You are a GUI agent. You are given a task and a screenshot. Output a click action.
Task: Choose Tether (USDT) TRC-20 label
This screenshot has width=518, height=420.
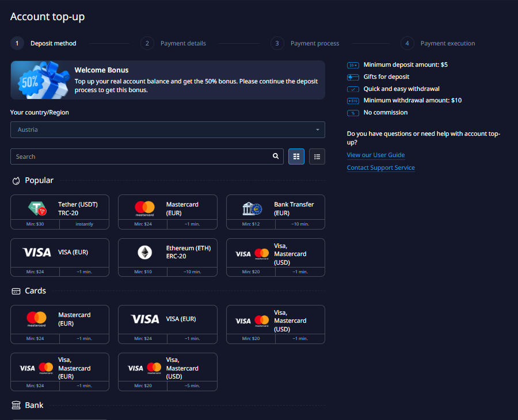coord(78,209)
